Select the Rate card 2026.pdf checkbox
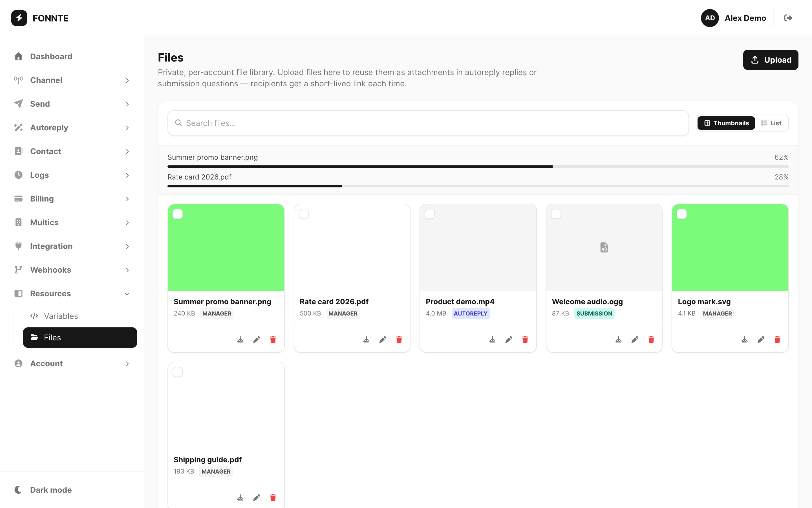The image size is (812, 508). point(304,214)
